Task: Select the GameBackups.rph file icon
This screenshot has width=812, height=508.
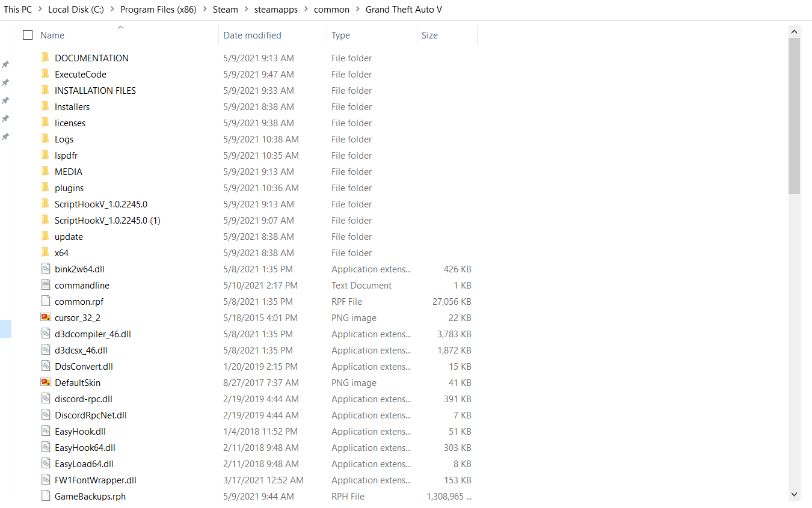Action: 45,496
